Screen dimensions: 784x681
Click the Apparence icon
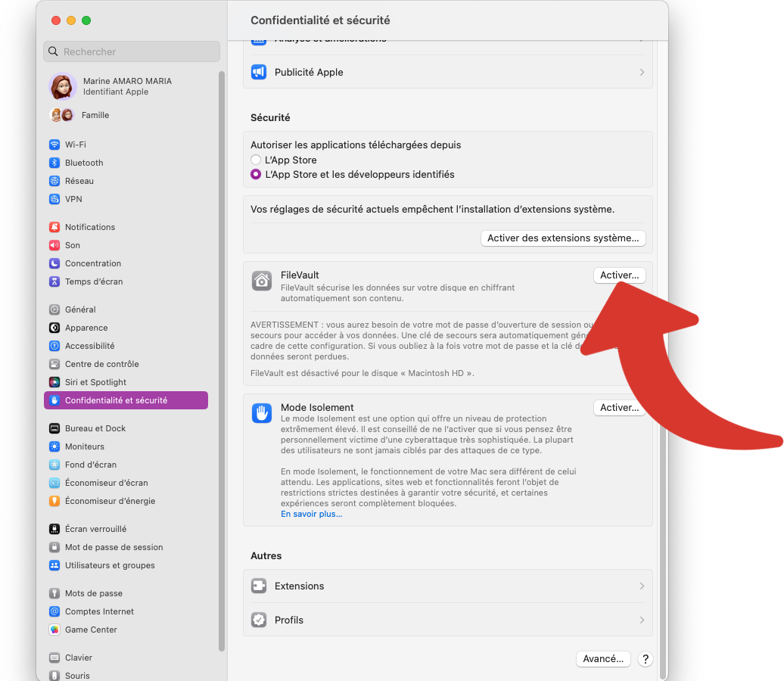tap(54, 328)
